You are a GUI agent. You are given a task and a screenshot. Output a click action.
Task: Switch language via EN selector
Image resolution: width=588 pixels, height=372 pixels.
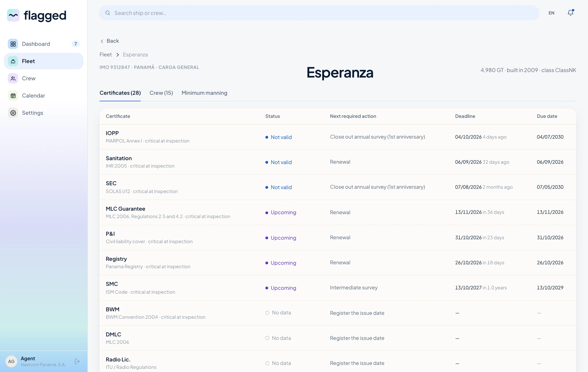pos(551,13)
